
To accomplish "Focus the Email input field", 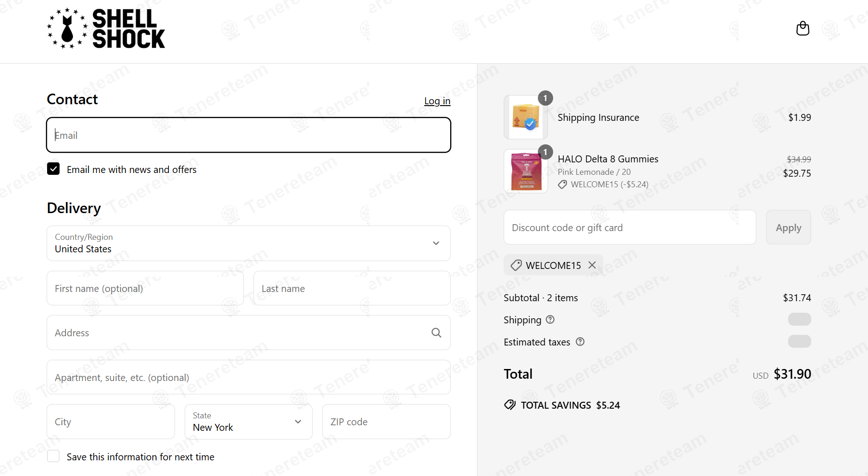I will 248,135.
